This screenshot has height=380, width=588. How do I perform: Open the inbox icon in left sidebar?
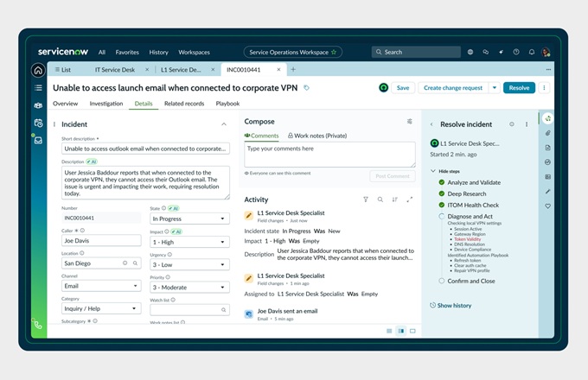[38, 141]
